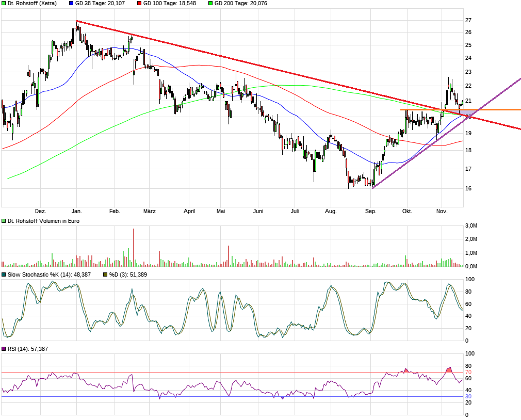Click the 'Jan.' month axis label
The height and width of the screenshot is (420, 521).
(77, 212)
